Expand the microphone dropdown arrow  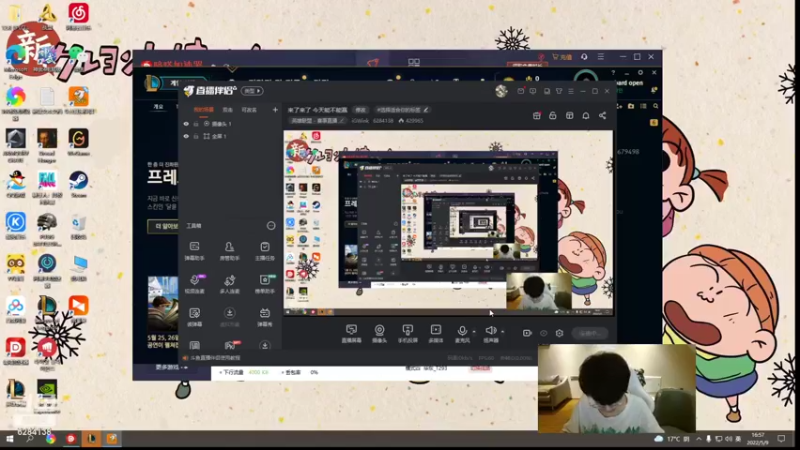(474, 332)
